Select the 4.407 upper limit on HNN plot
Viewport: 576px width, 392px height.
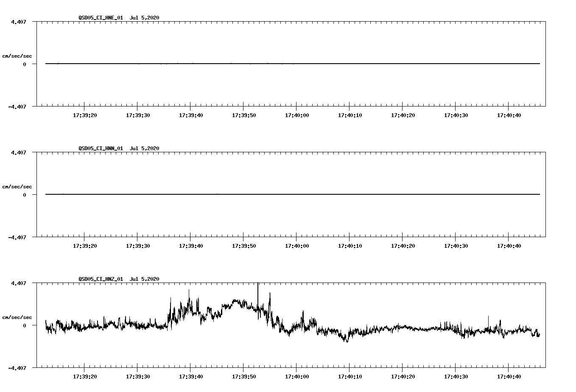[x=19, y=152]
